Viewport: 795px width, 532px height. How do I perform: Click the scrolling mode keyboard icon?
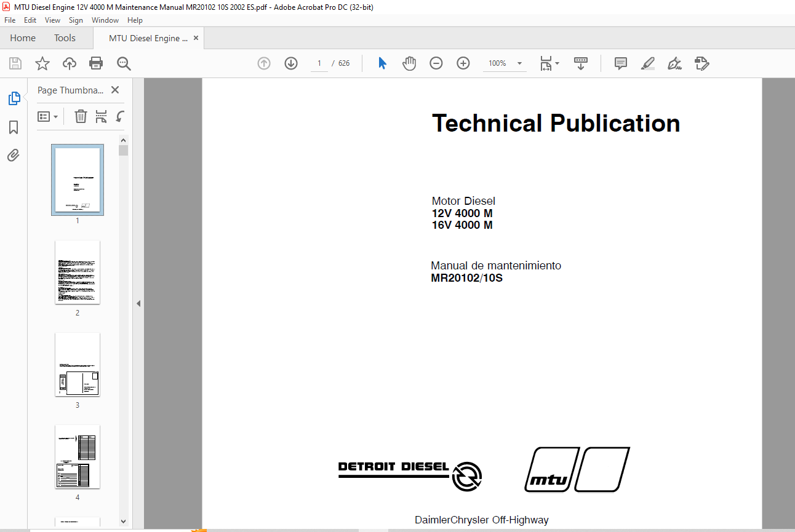[581, 63]
